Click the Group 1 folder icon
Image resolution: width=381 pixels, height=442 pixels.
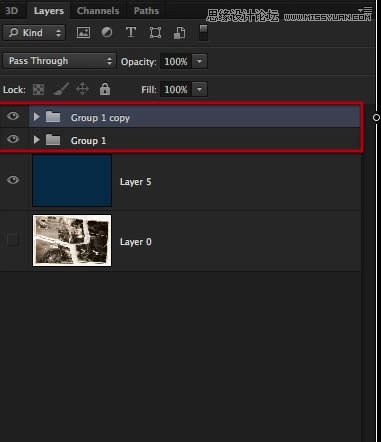[53, 140]
